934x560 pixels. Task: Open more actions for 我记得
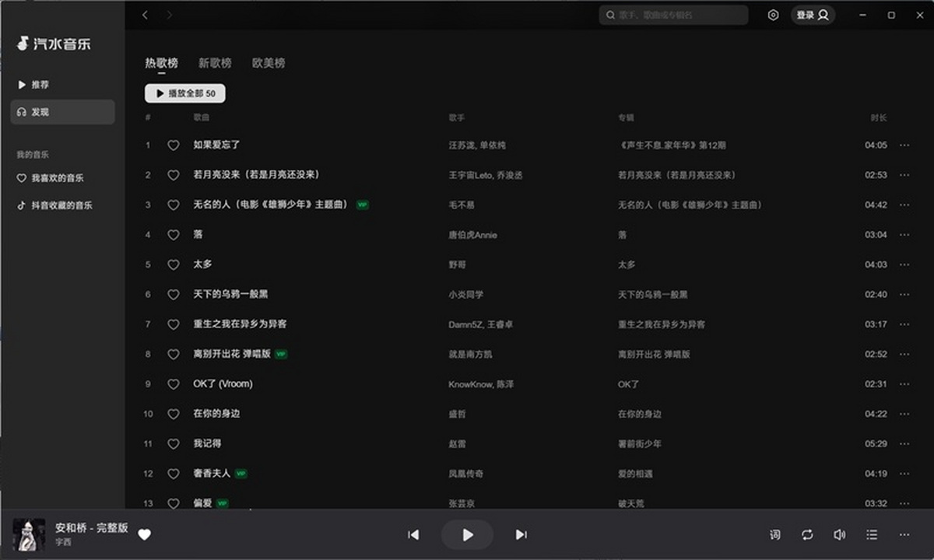tap(904, 444)
